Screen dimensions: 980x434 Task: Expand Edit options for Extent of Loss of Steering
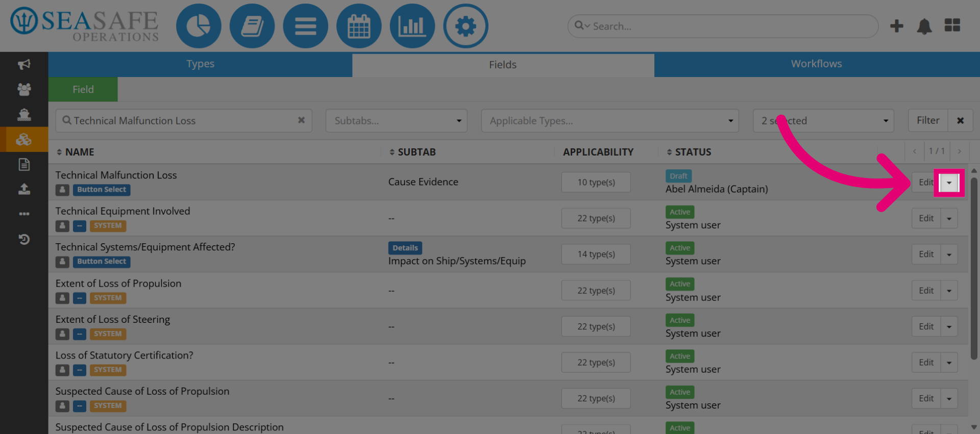pyautogui.click(x=949, y=326)
